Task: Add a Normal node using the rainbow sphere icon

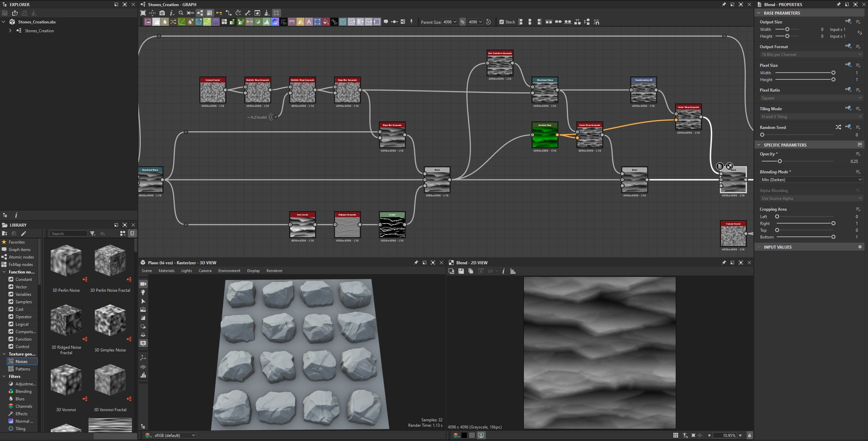Action: 275,22
